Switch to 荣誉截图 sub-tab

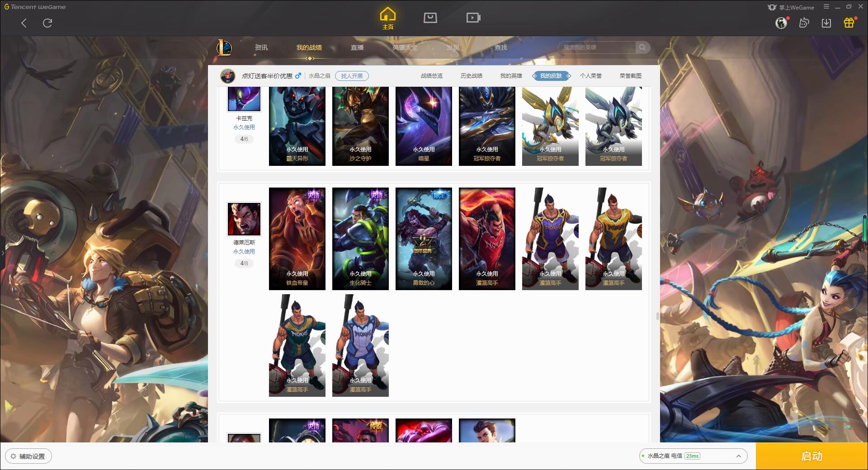pos(631,76)
